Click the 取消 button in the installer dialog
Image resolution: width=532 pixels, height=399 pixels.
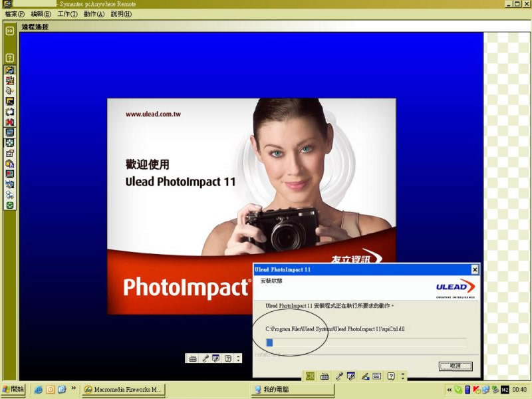(456, 366)
